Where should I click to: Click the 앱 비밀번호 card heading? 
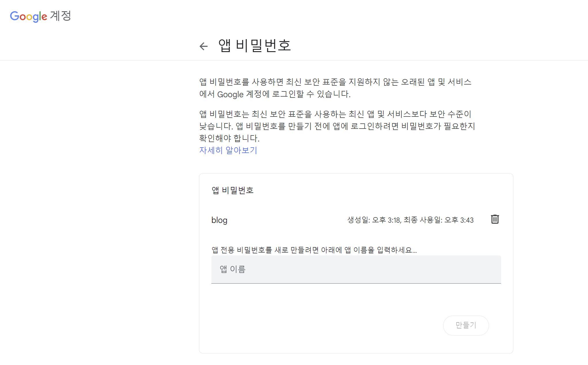coord(232,190)
